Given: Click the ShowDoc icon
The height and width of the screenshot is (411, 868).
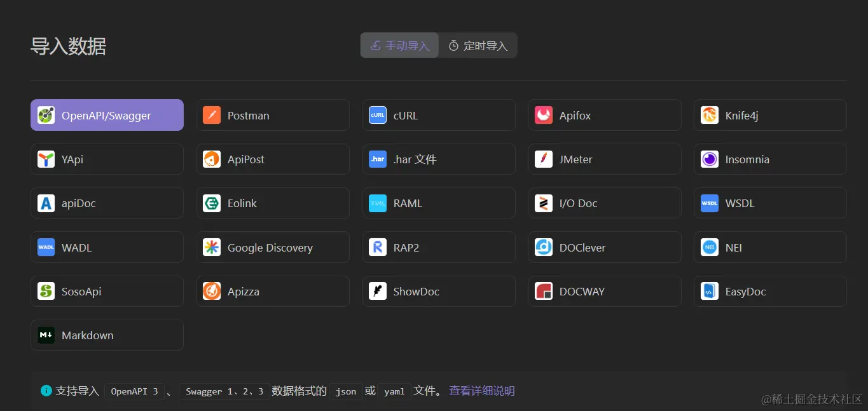Looking at the screenshot, I should (x=378, y=291).
